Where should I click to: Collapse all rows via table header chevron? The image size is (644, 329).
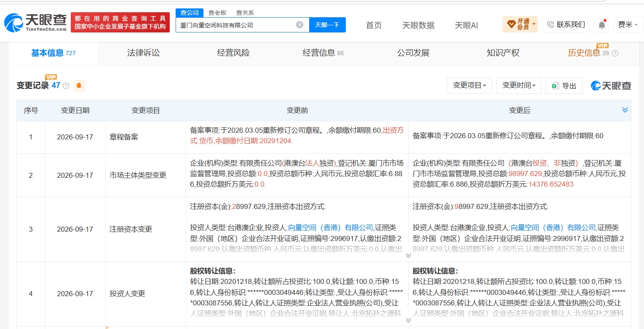625,110
